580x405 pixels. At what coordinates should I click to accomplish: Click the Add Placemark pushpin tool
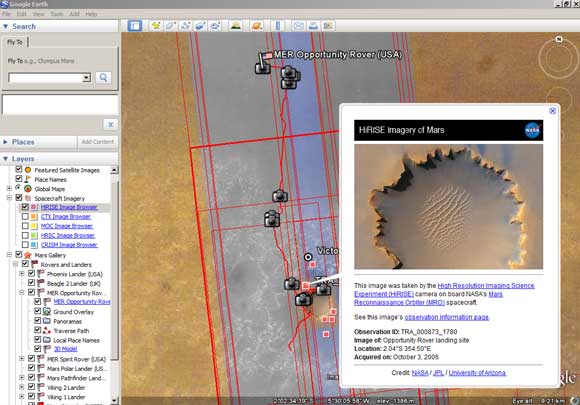[156, 26]
